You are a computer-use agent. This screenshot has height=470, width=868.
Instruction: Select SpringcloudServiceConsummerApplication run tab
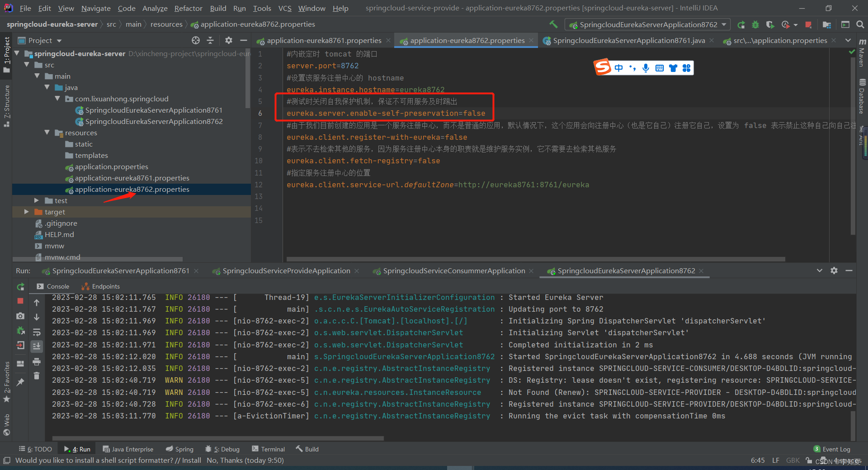point(454,271)
